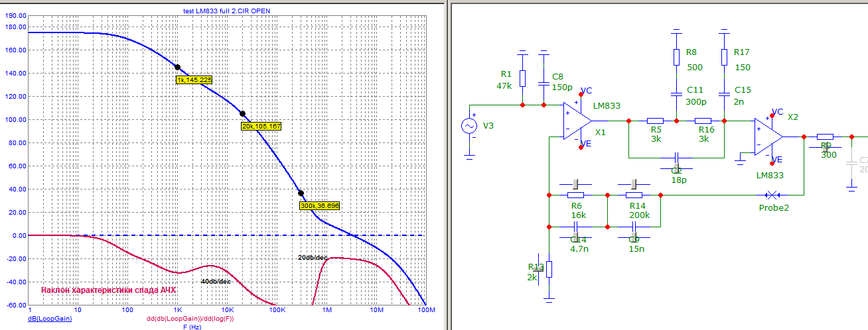Click the 150p value text of C8

point(562,87)
